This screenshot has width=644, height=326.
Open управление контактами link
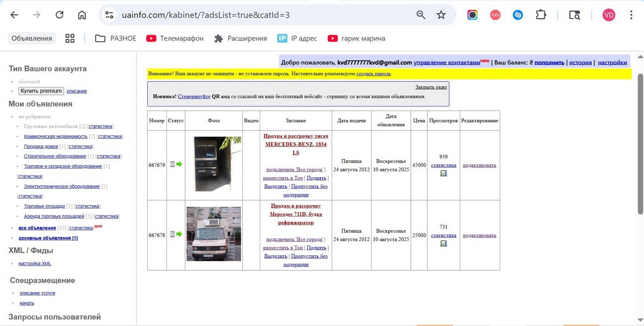[x=447, y=63]
